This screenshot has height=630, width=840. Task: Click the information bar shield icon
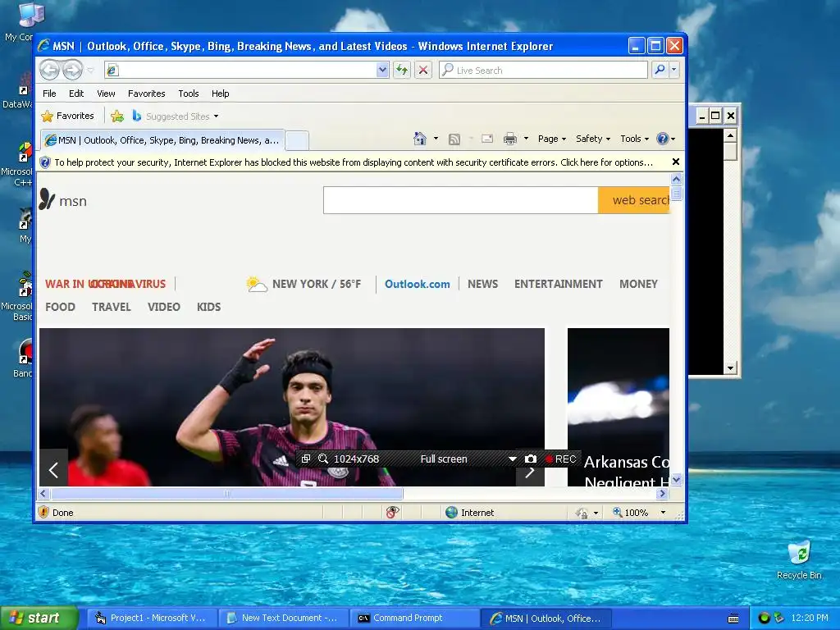coord(45,162)
